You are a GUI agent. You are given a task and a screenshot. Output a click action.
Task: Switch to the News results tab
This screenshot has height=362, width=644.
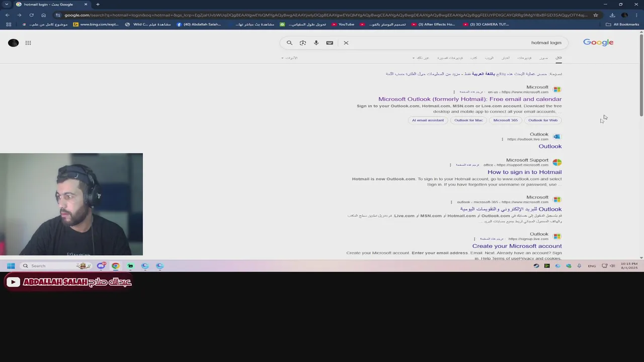[505, 58]
